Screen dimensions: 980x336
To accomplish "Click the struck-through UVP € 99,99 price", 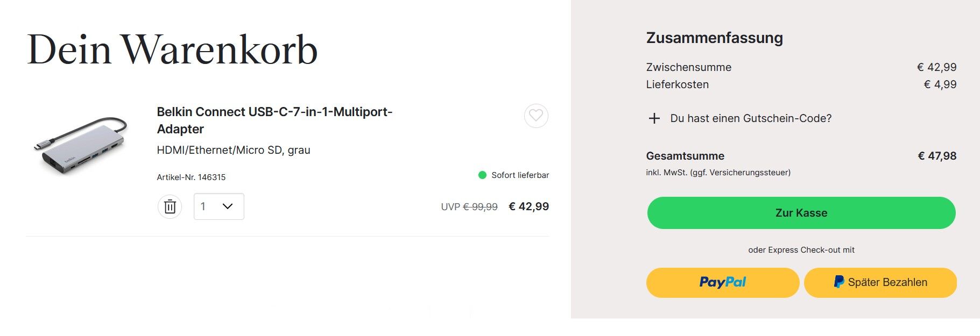I will click(469, 207).
